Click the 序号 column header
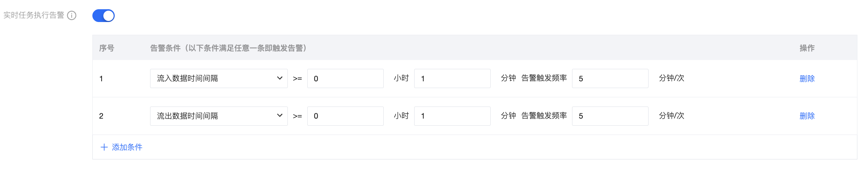The image size is (868, 169). (107, 48)
